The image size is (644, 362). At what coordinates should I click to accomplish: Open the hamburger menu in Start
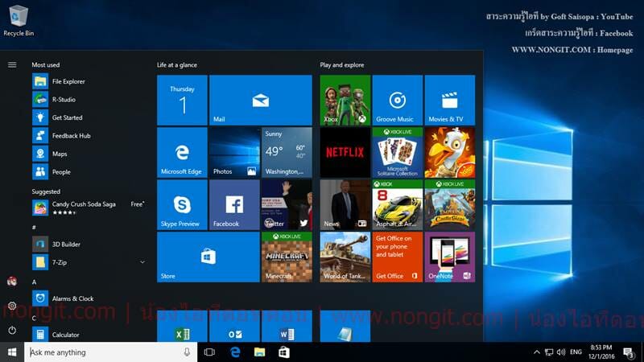tap(12, 65)
